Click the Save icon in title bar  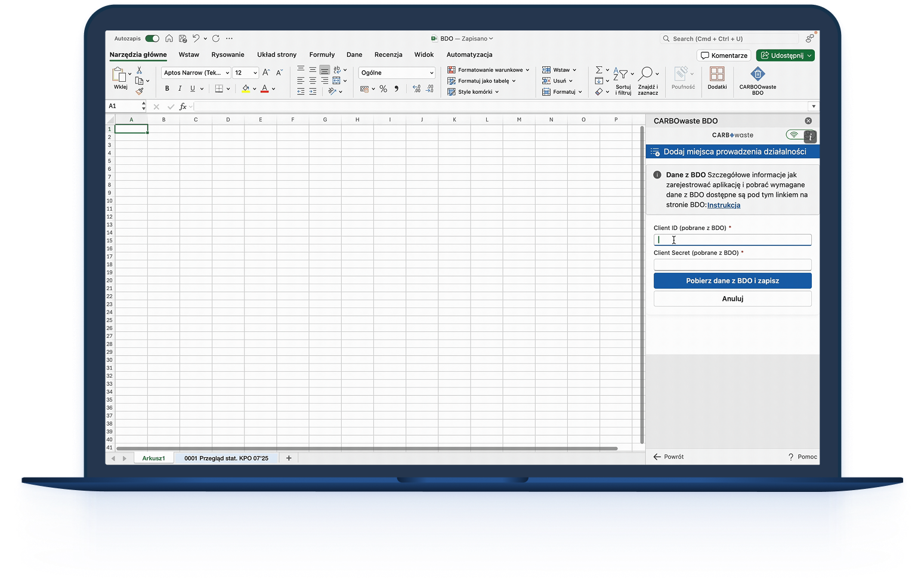(183, 39)
